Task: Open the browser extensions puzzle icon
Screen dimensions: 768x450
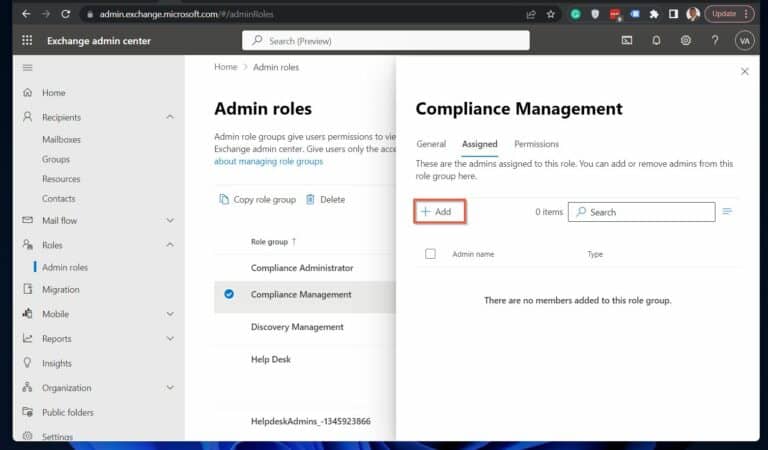Action: (654, 14)
